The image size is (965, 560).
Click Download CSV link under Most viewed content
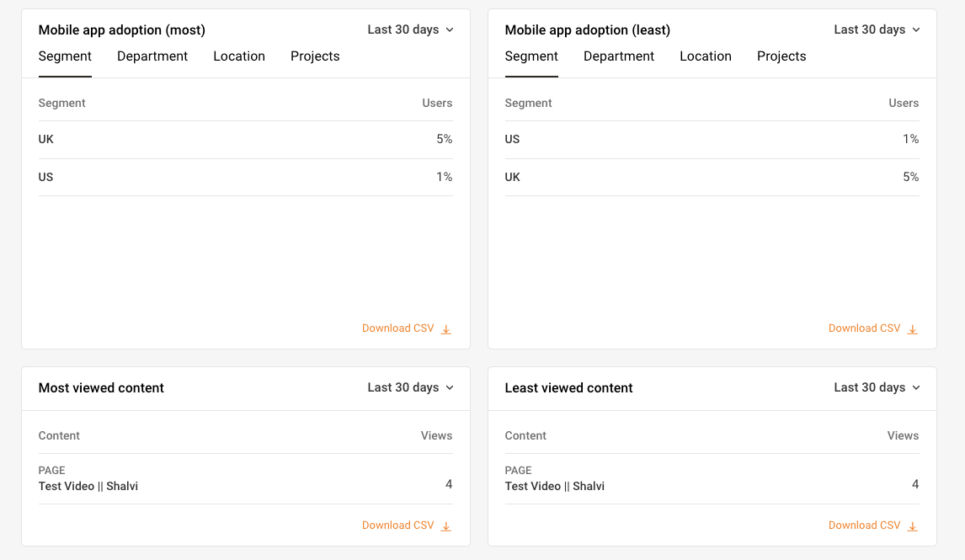(397, 525)
